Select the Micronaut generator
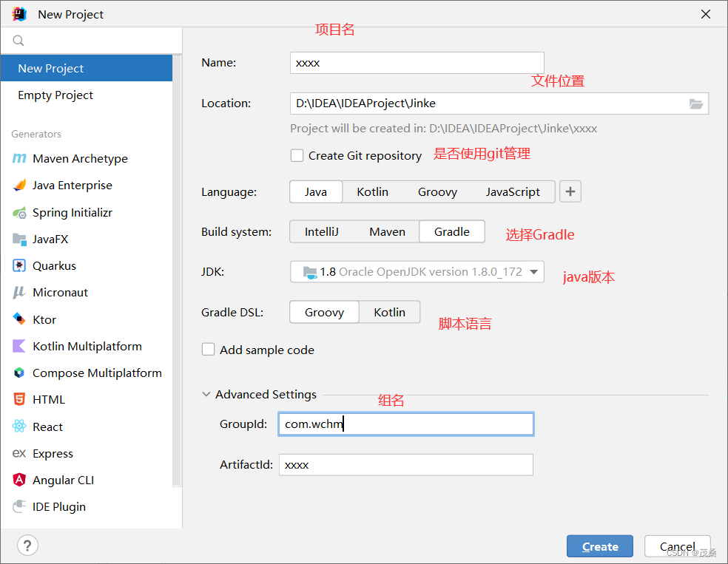Image resolution: width=728 pixels, height=564 pixels. click(87, 292)
